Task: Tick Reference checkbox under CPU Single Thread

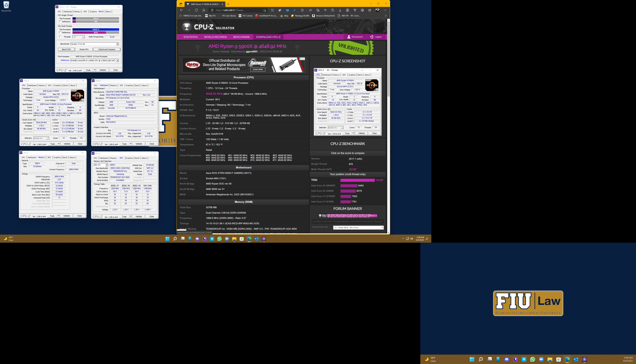Action: pos(60,21)
